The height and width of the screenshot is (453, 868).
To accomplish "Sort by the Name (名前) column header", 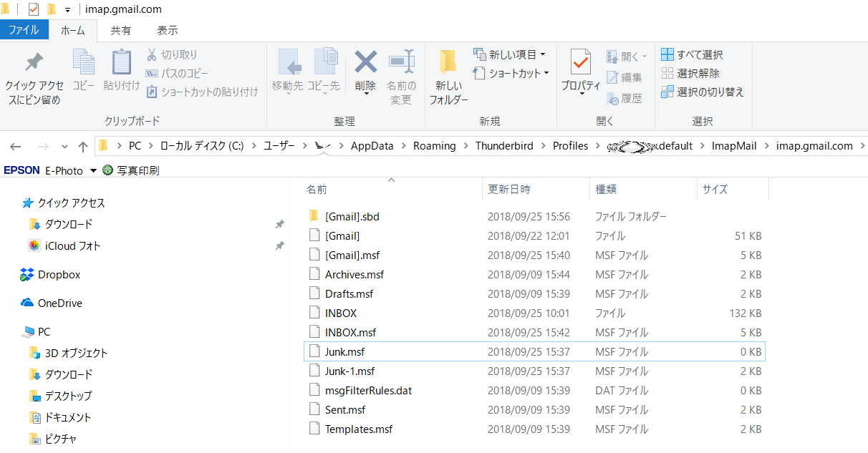I will point(391,190).
